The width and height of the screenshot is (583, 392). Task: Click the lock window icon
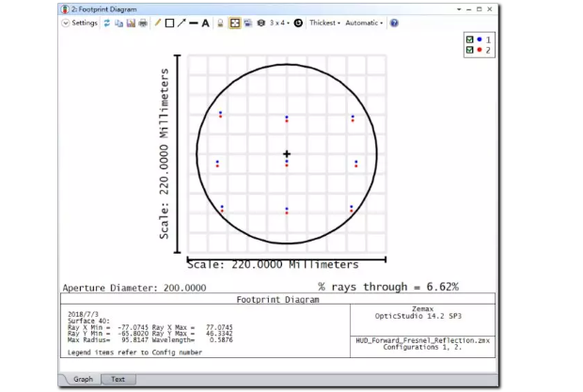220,24
